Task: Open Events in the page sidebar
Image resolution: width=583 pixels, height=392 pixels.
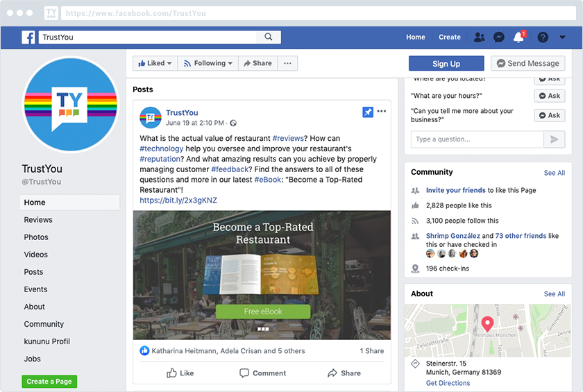Action: [35, 289]
